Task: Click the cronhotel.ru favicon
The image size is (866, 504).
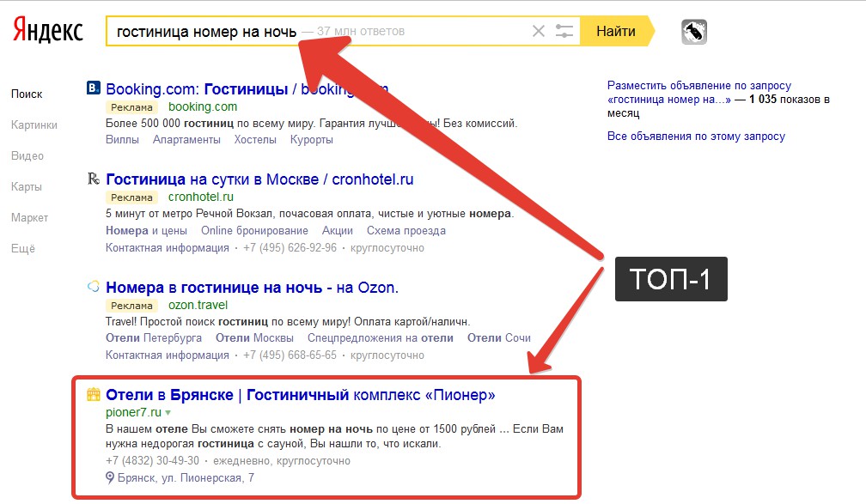Action: (94, 179)
